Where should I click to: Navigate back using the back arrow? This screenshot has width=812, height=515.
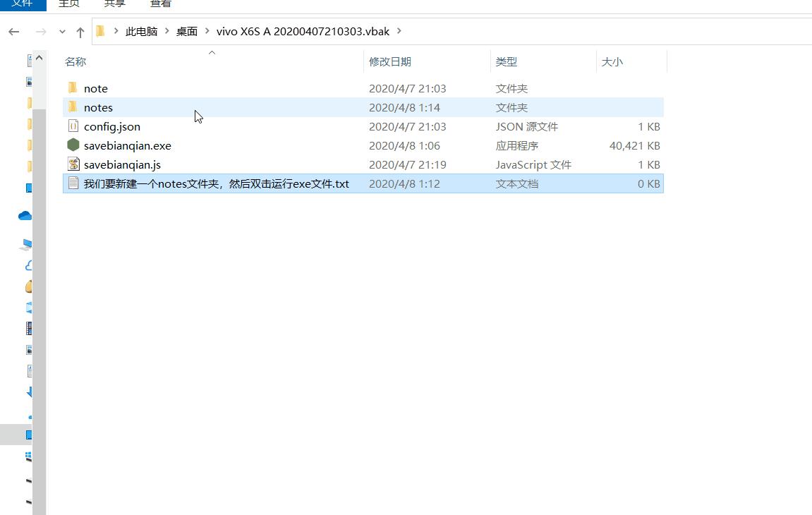click(13, 31)
